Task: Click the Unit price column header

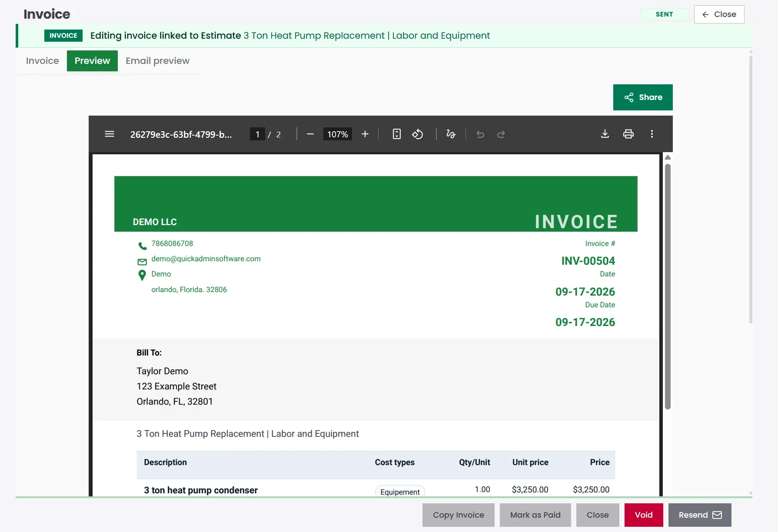Action: coord(530,462)
